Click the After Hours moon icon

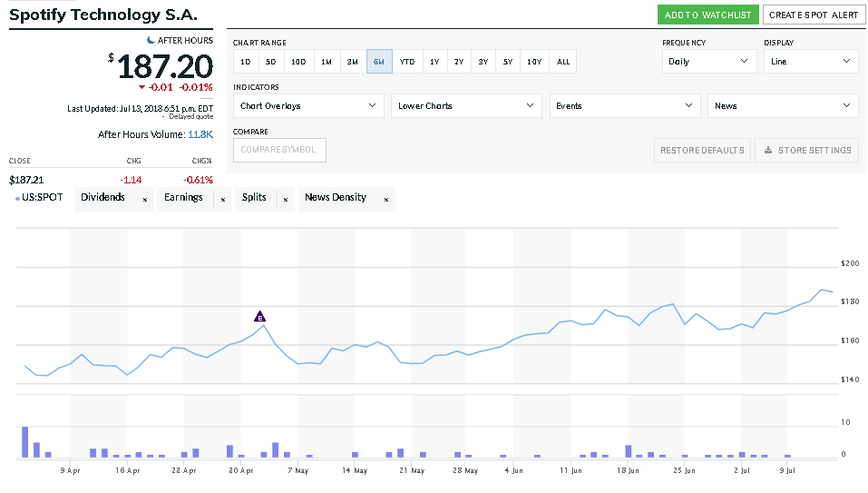(x=151, y=40)
